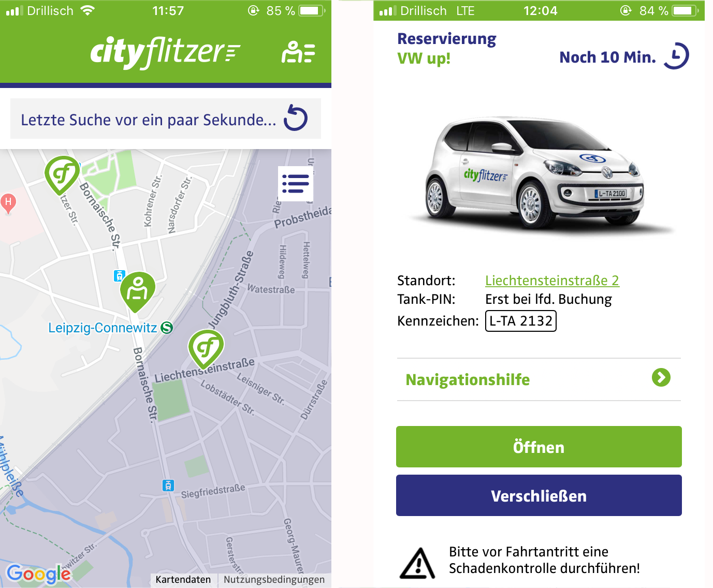This screenshot has width=713, height=588.
Task: Tap the refresh search arrow icon
Action: coord(296,118)
